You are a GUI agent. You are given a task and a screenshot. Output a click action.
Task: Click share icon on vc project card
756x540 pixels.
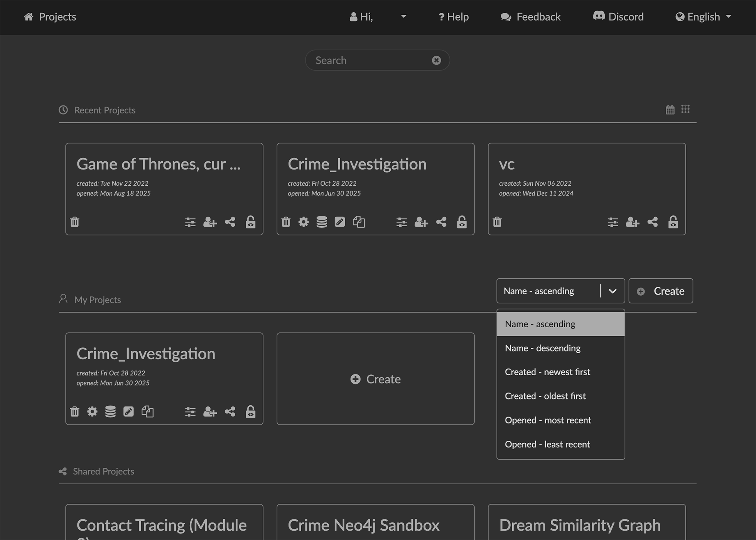coord(652,222)
